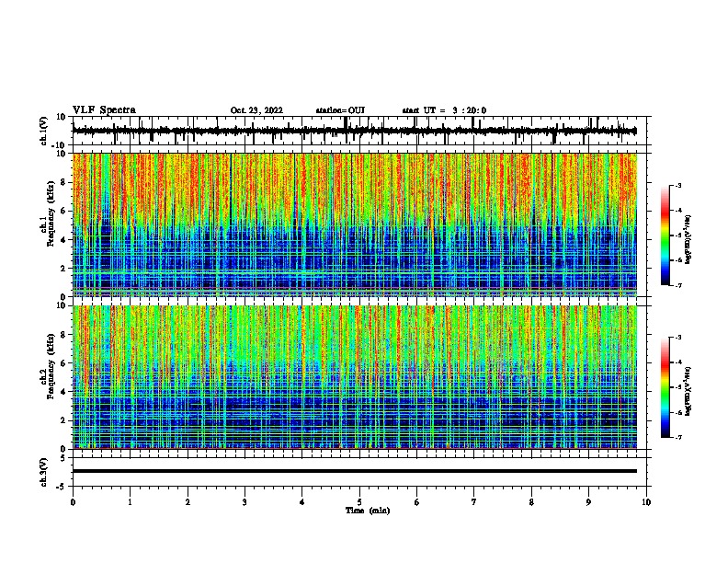Click the "8" kHz tick on ch.1 frequency axis
This screenshot has width=728, height=563.
(64, 182)
